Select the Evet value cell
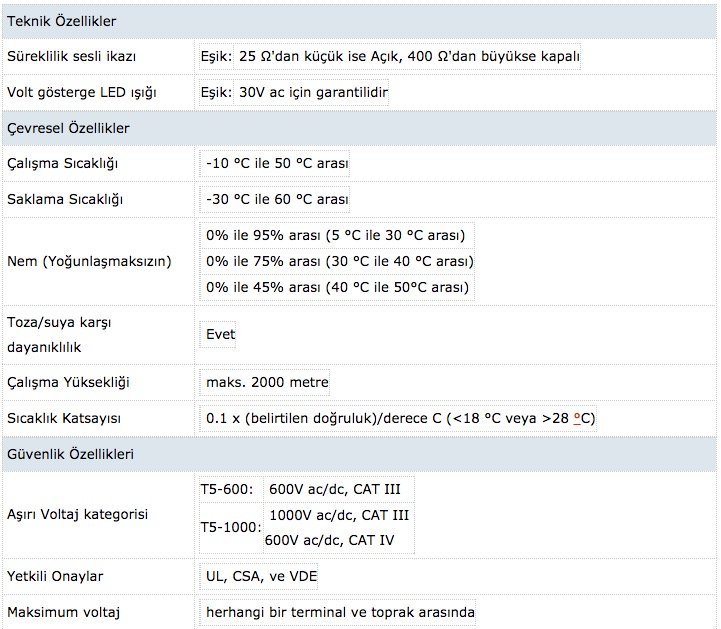This screenshot has width=721, height=629. click(x=220, y=334)
